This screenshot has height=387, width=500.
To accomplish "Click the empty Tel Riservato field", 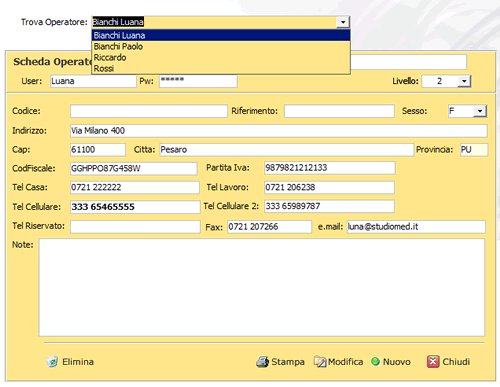I will pyautogui.click(x=135, y=227).
